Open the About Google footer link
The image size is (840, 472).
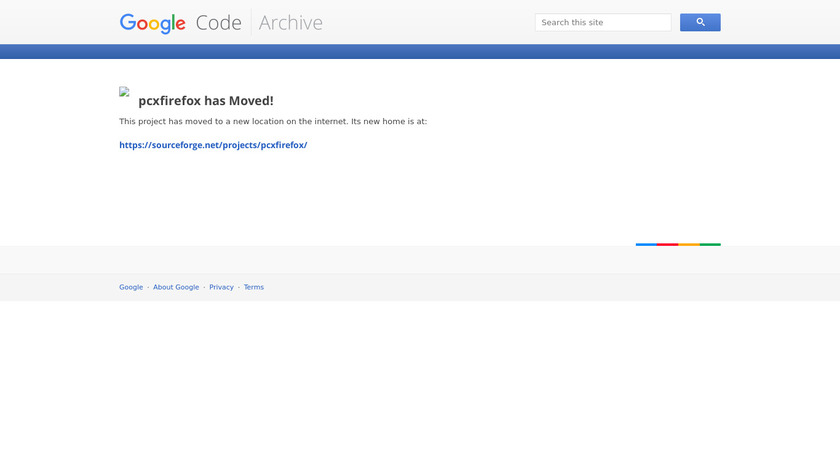pyautogui.click(x=176, y=287)
